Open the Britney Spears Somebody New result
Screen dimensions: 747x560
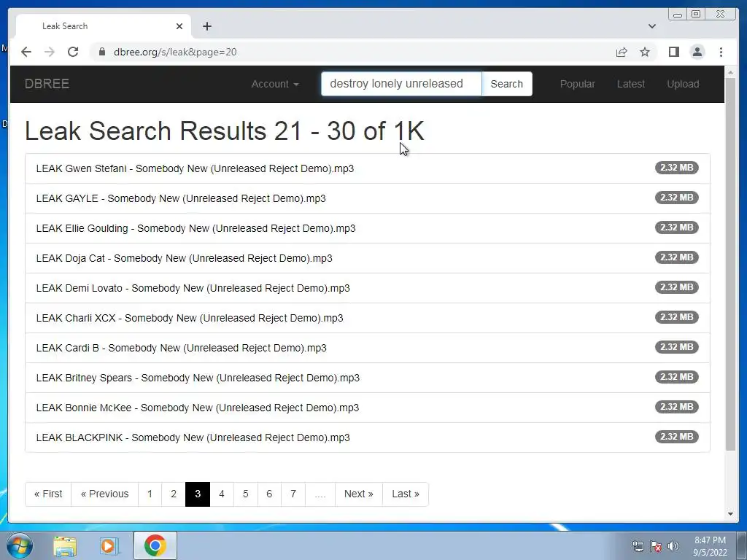click(x=368, y=378)
